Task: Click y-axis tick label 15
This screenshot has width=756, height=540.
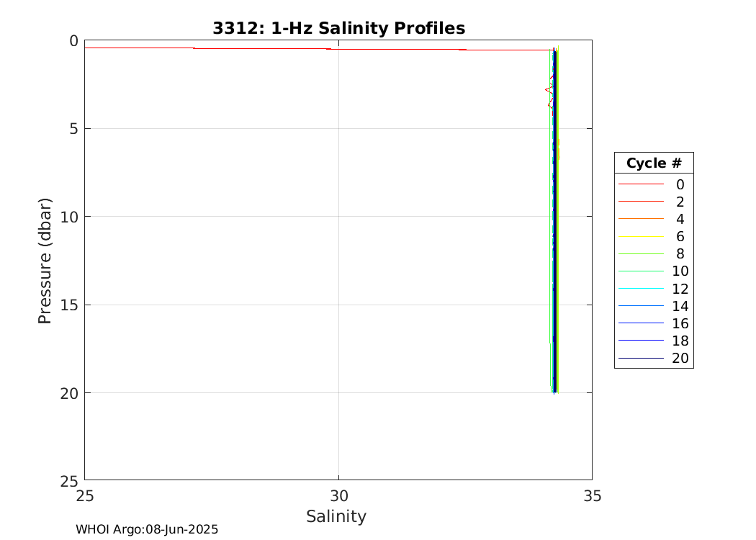Action: (x=69, y=305)
